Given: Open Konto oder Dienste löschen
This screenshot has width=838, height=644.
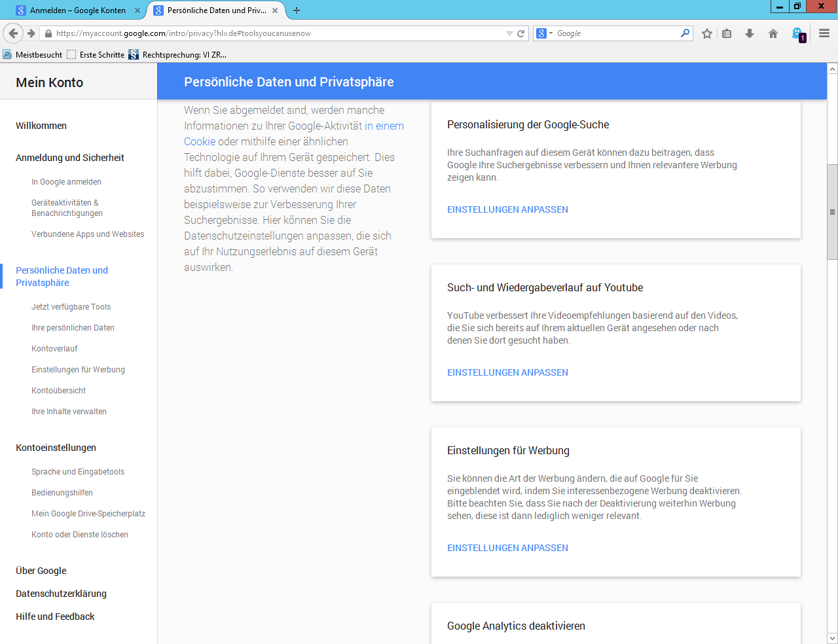Looking at the screenshot, I should tap(80, 535).
